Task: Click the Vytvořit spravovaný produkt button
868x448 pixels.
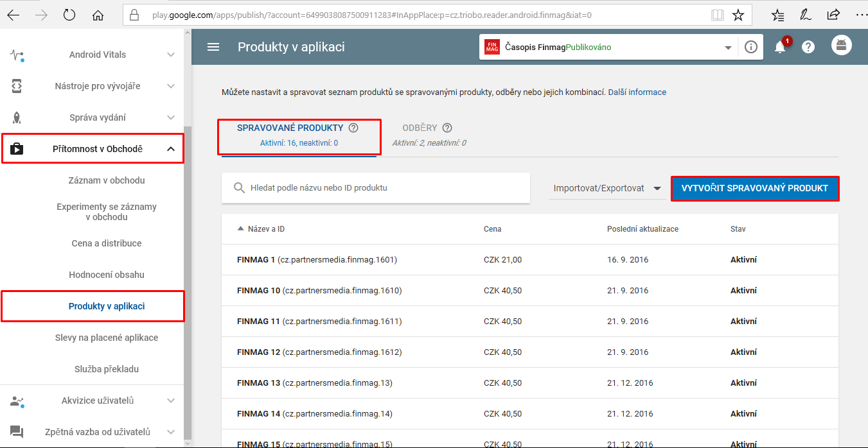Action: [x=755, y=188]
